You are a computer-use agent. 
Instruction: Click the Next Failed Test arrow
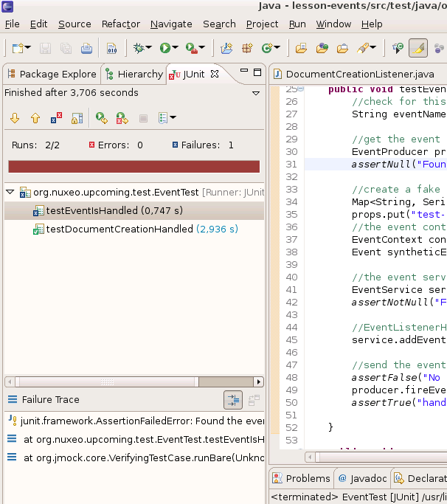coord(15,118)
